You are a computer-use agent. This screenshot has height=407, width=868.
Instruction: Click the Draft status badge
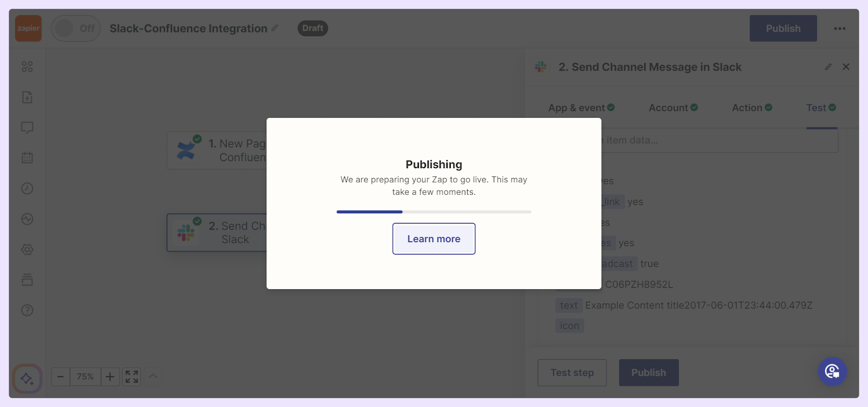[x=312, y=28]
